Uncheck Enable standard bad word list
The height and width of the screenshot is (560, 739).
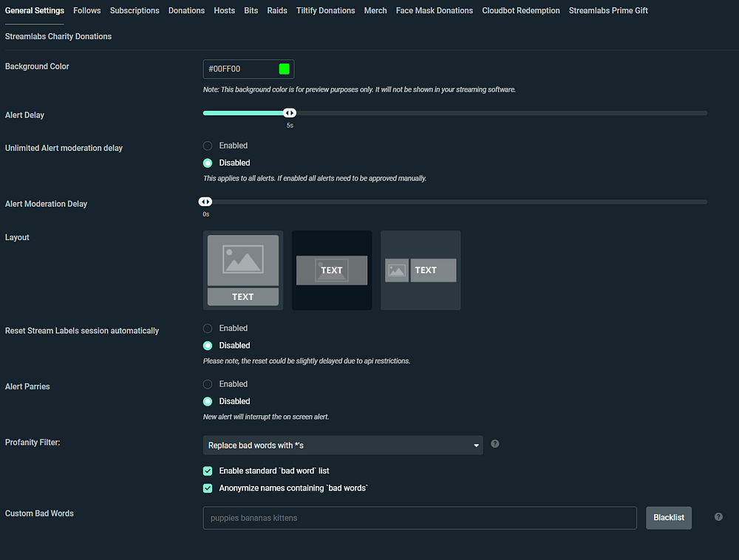point(208,471)
